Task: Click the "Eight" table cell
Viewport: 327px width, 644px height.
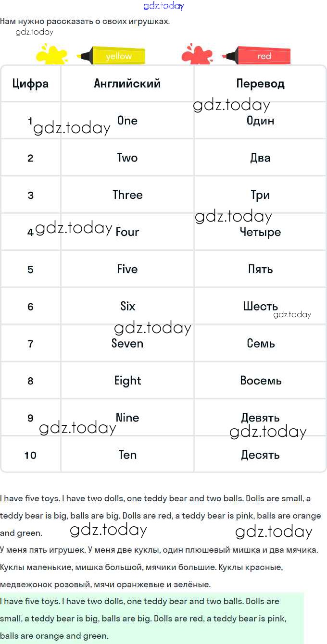Action: pyautogui.click(x=127, y=381)
